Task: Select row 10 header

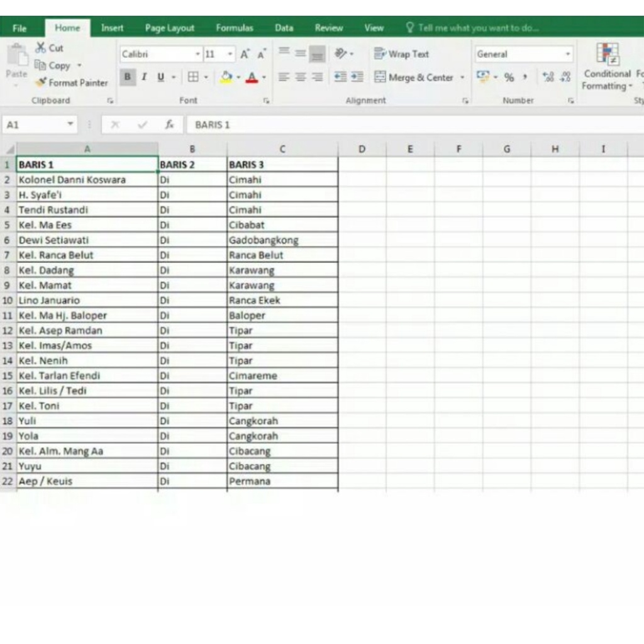Action: [x=8, y=300]
